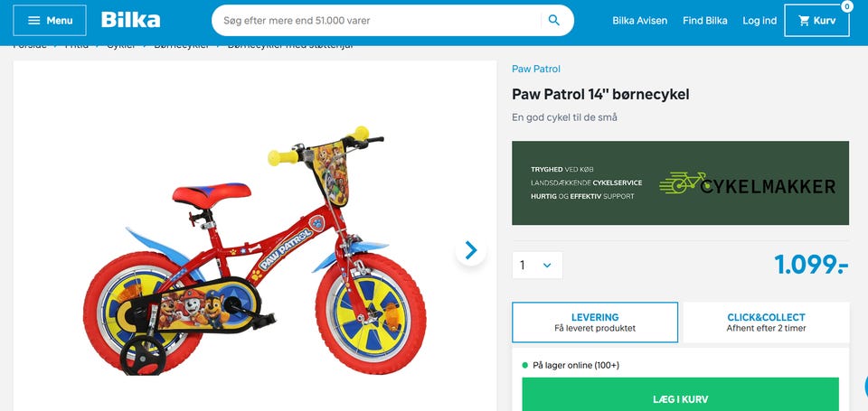The width and height of the screenshot is (868, 411).
Task: Open Bilka Avisen
Action: [x=639, y=21]
